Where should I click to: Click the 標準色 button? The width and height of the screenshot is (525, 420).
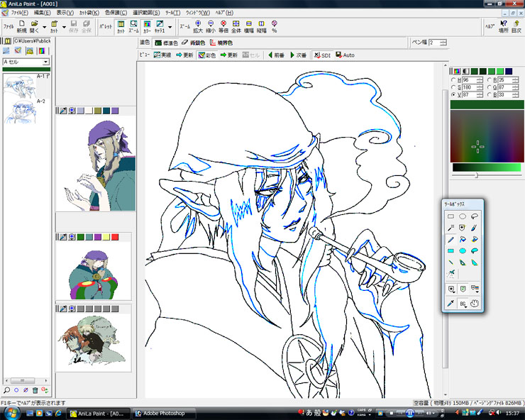167,43
